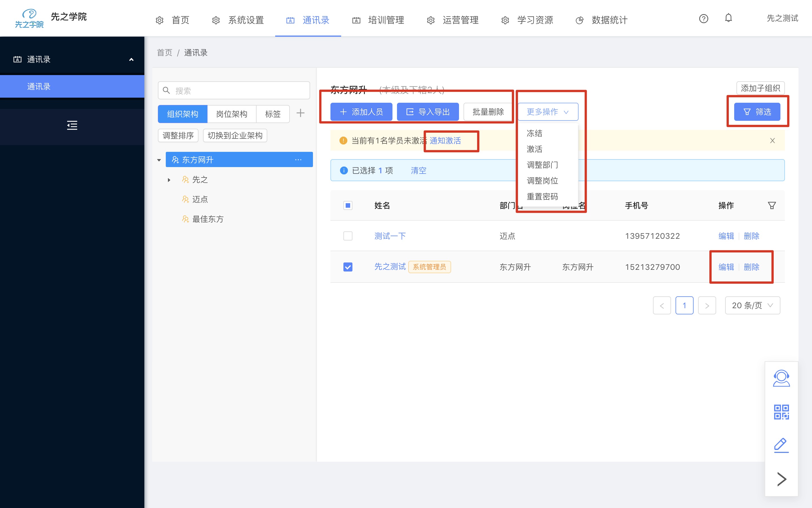Click page number 1

pos(684,305)
